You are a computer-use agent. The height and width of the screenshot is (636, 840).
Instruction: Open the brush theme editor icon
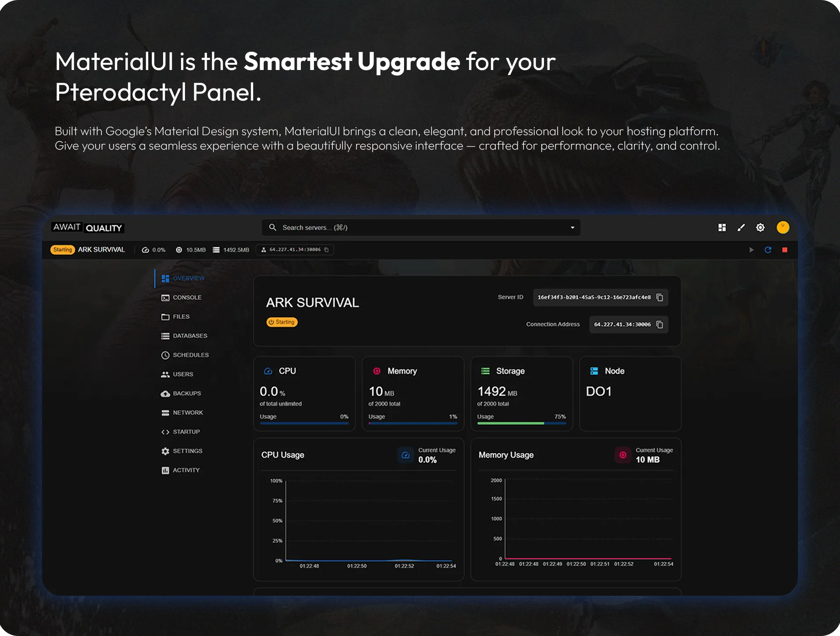point(741,227)
